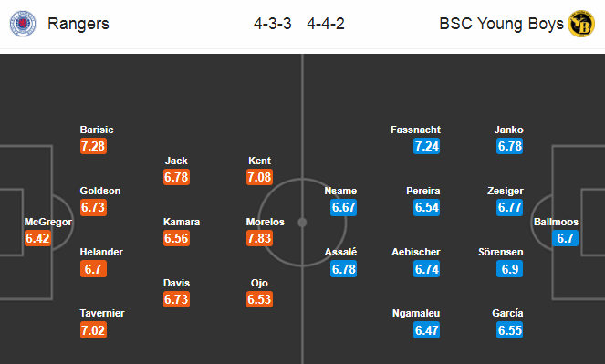Image resolution: width=605 pixels, height=364 pixels.
Task: Select Barisic rating badge 7.28
Action: click(x=93, y=146)
